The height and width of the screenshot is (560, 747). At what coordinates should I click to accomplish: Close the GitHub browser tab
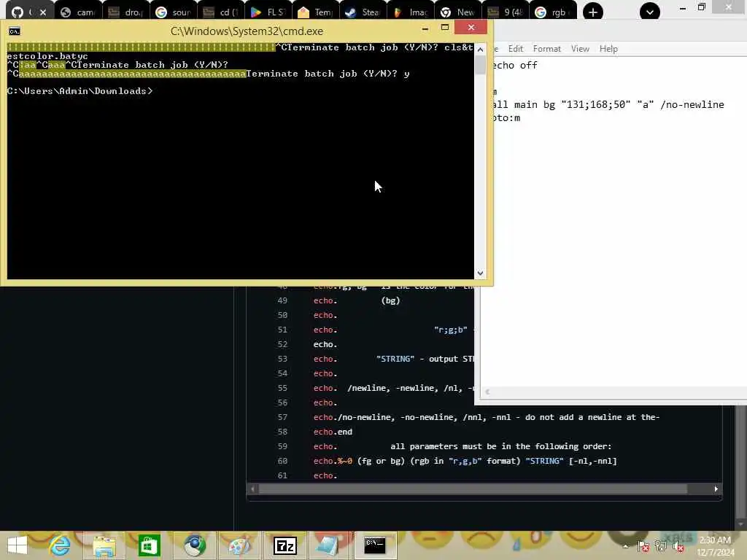point(43,12)
